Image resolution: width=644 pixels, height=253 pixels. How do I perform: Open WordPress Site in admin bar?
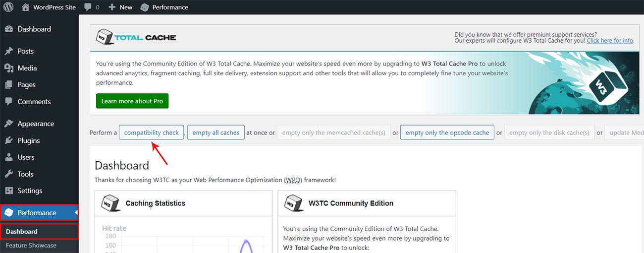pos(49,7)
